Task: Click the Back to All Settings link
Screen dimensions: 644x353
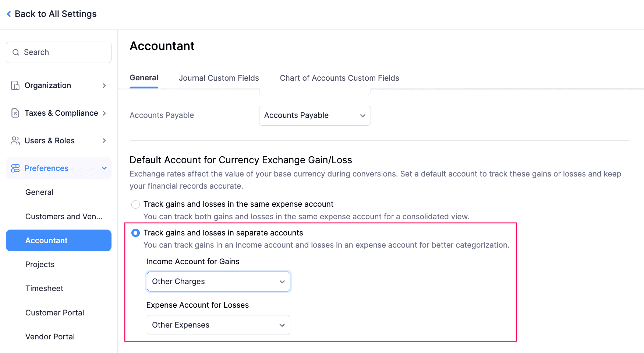Action: [x=55, y=14]
